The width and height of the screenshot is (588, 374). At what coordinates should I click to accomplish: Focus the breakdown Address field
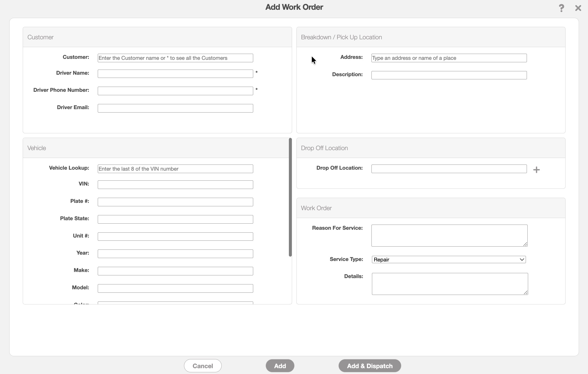click(449, 58)
